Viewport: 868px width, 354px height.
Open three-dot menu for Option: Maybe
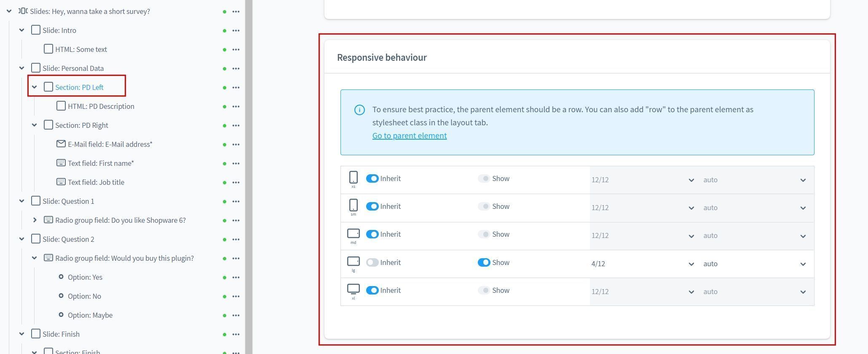[x=236, y=315]
